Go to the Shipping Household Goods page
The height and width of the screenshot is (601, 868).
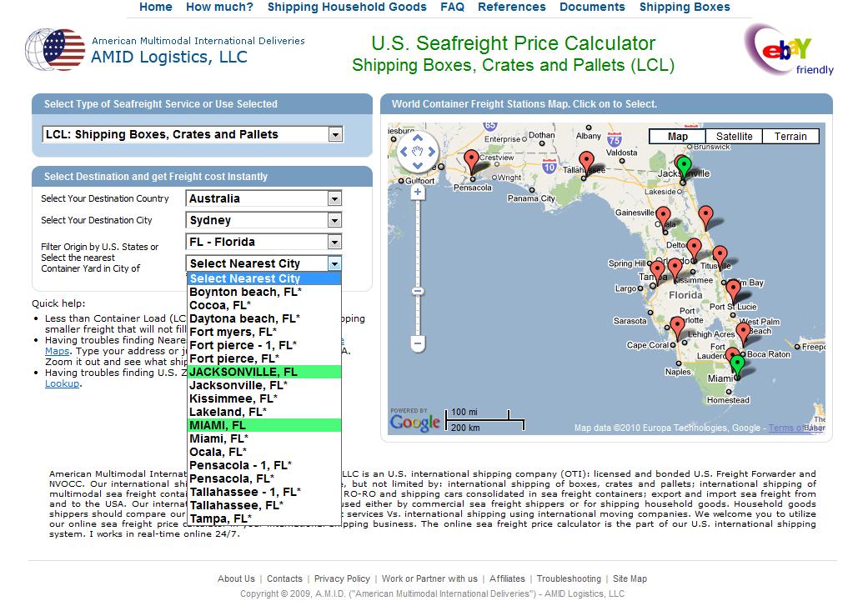(x=346, y=7)
